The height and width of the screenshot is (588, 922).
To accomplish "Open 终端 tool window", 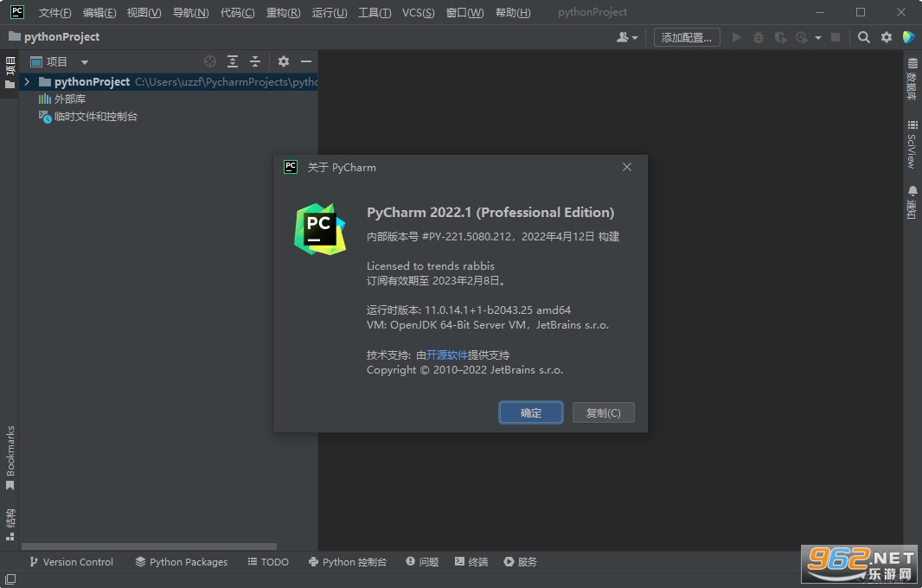I will click(471, 562).
